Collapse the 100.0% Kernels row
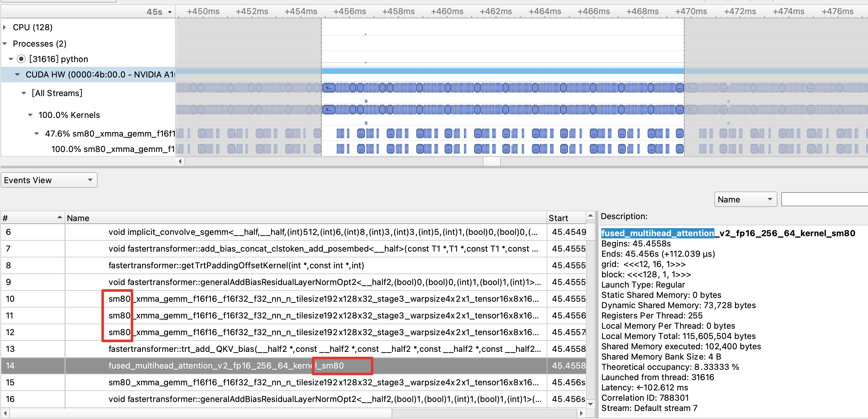Viewport: 868px width, 419px height. click(30, 115)
